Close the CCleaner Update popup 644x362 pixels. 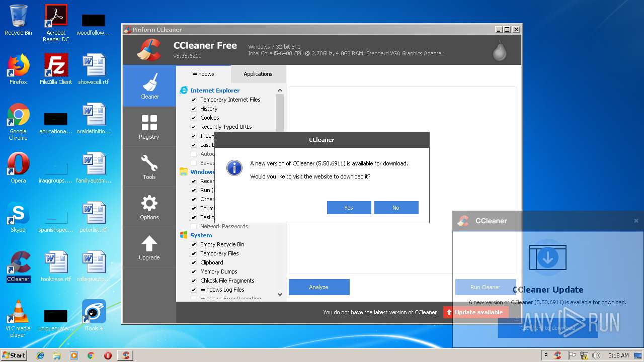click(636, 221)
